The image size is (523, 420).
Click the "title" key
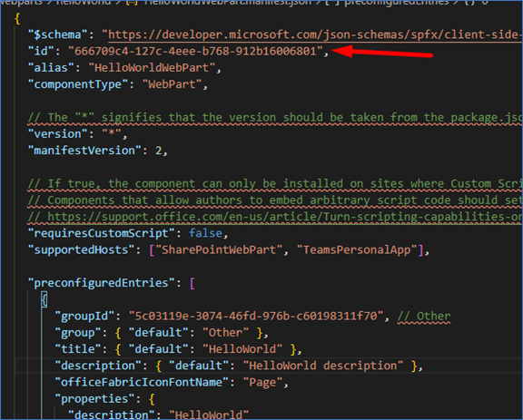[x=78, y=349]
